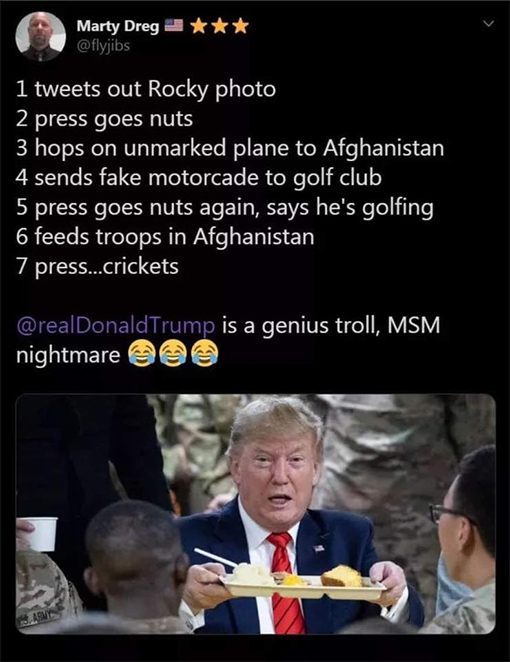This screenshot has height=662, width=510.
Task: Click the red striped tie in the photo
Action: (285, 583)
